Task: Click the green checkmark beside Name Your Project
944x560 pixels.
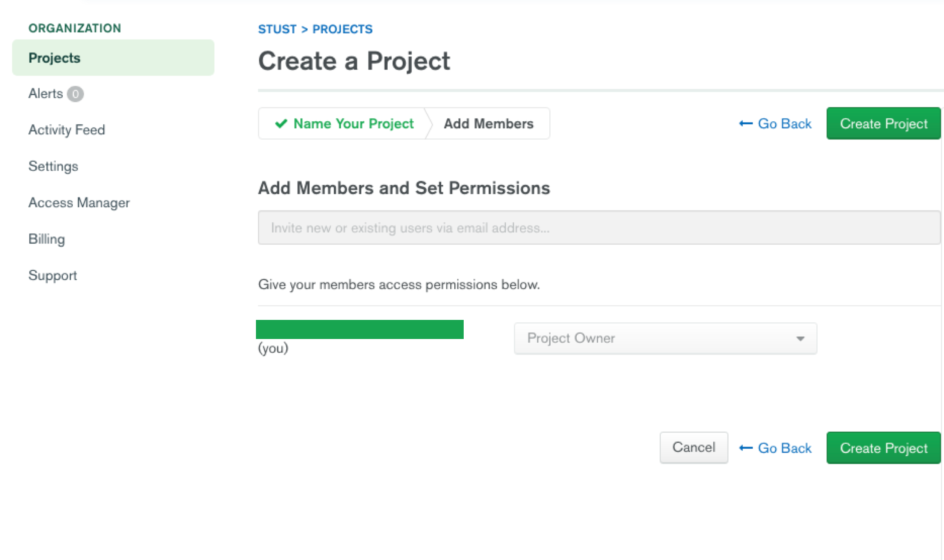Action: [281, 123]
